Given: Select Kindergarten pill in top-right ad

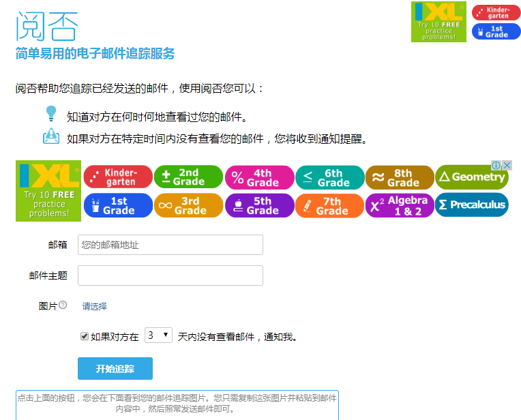Looking at the screenshot, I should (x=496, y=13).
